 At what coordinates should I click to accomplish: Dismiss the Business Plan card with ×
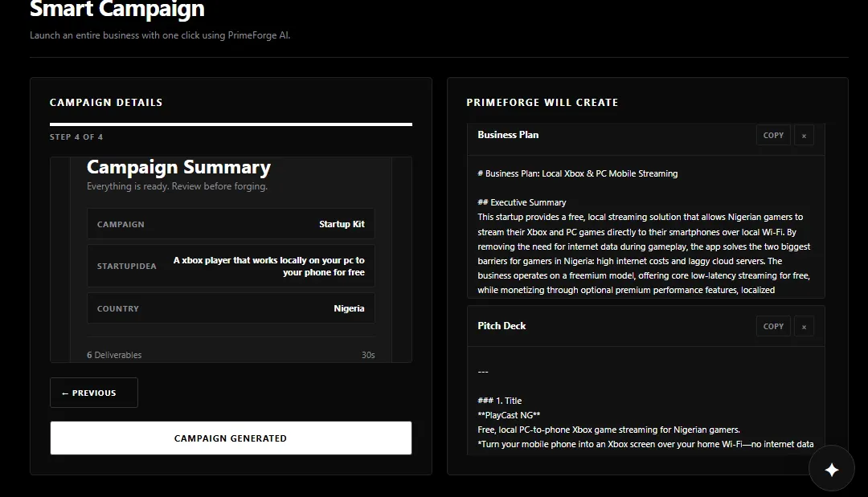point(804,136)
